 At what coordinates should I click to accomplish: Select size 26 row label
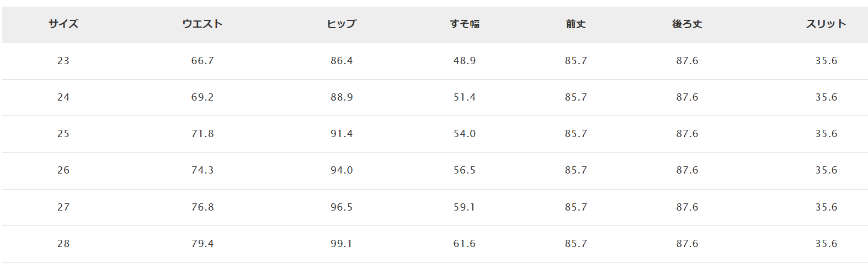pyautogui.click(x=63, y=170)
